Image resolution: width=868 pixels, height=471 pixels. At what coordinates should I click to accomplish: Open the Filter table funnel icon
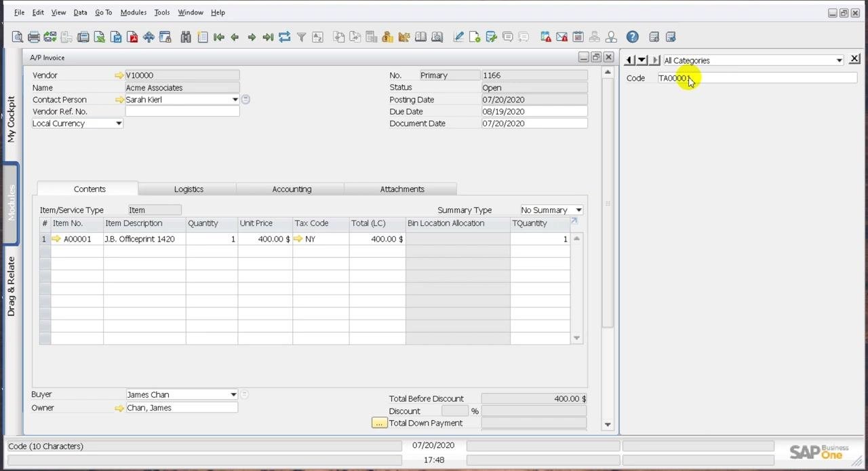tap(301, 37)
